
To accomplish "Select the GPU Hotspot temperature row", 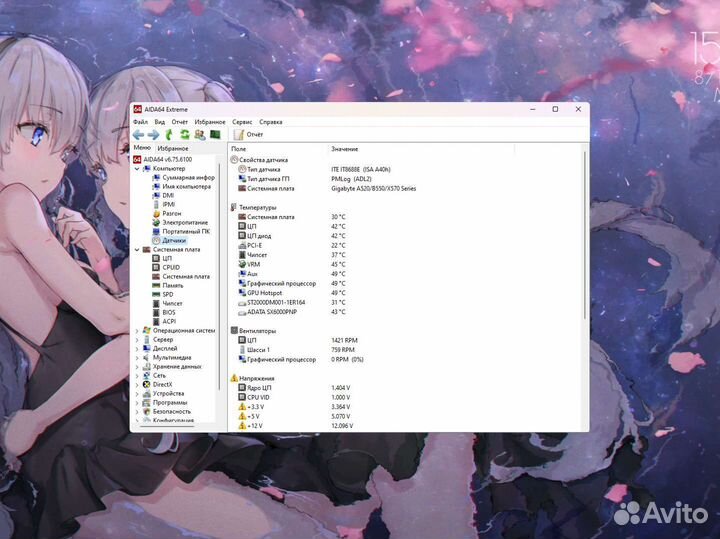I will (x=406, y=293).
